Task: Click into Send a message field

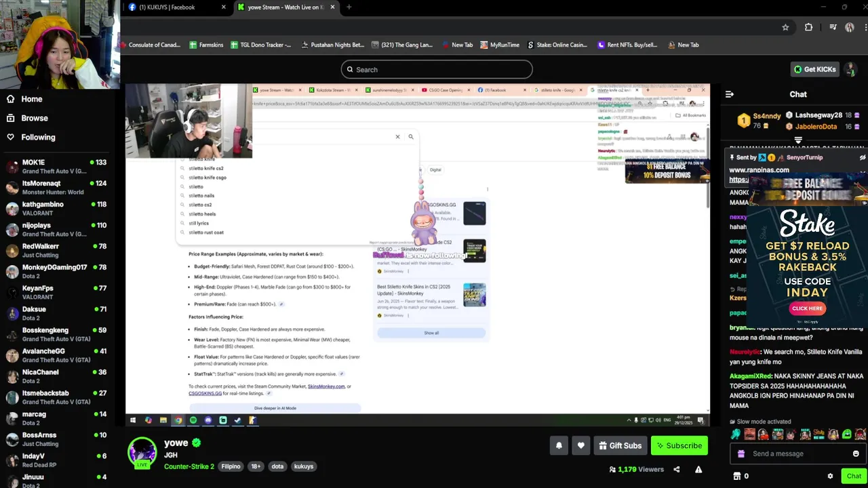Action: pos(797,453)
